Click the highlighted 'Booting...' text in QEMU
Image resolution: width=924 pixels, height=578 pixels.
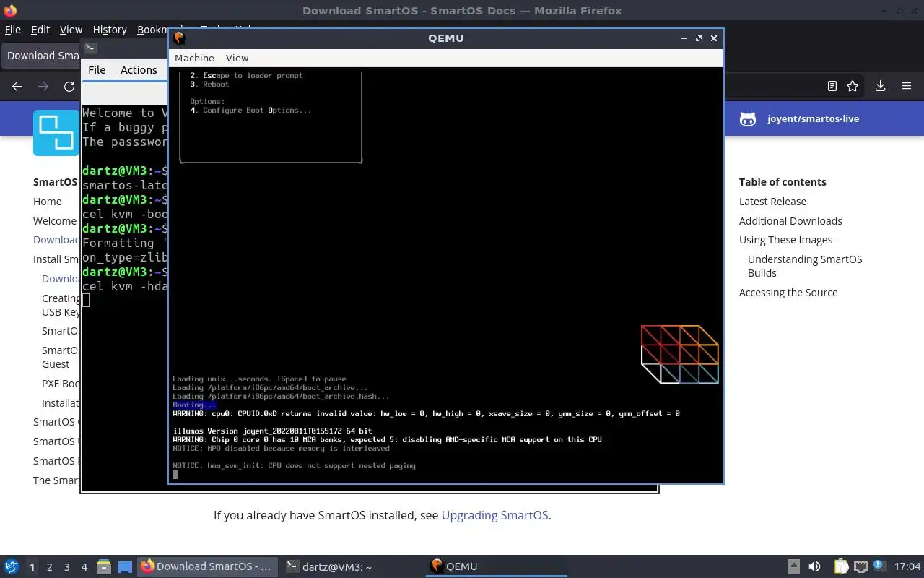point(194,405)
